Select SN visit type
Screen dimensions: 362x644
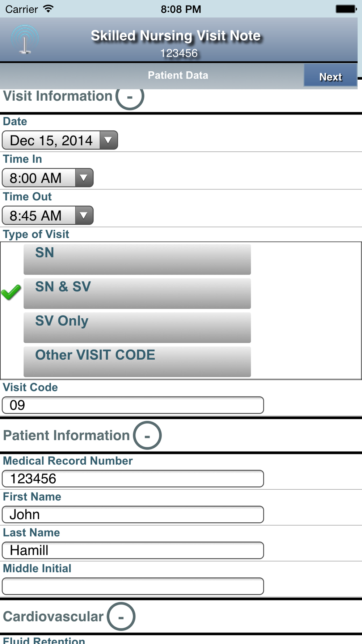(137, 259)
